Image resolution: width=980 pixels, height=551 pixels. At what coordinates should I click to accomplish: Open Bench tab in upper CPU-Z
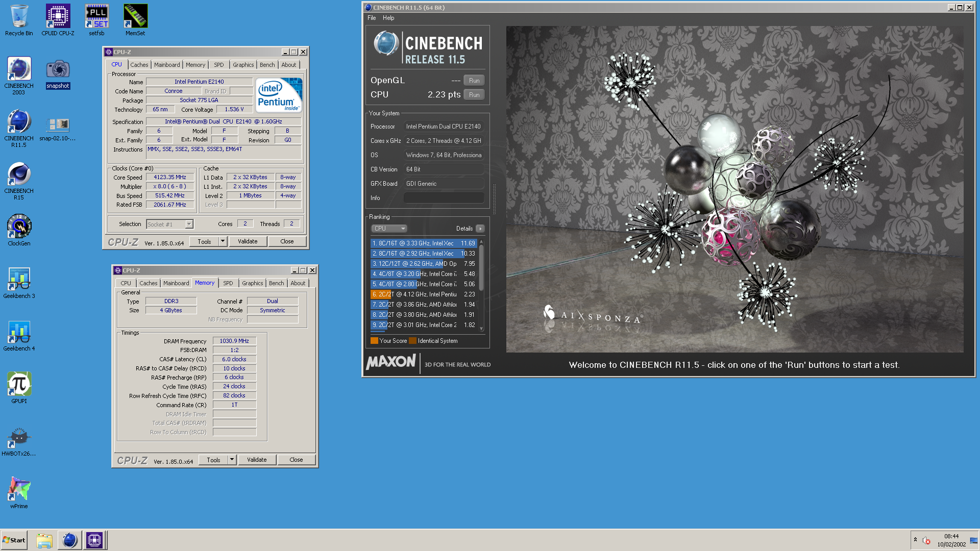[x=267, y=65]
